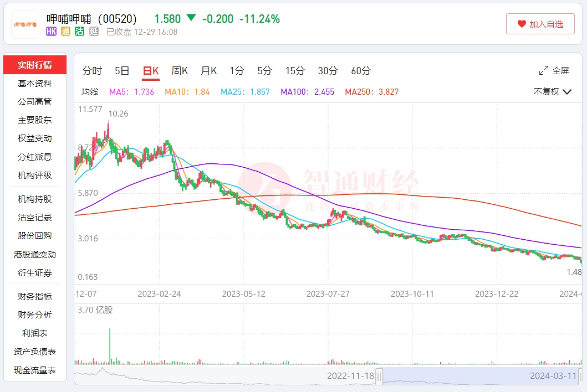Switch chart to 周K weekly view
This screenshot has width=587, height=392.
(x=180, y=71)
